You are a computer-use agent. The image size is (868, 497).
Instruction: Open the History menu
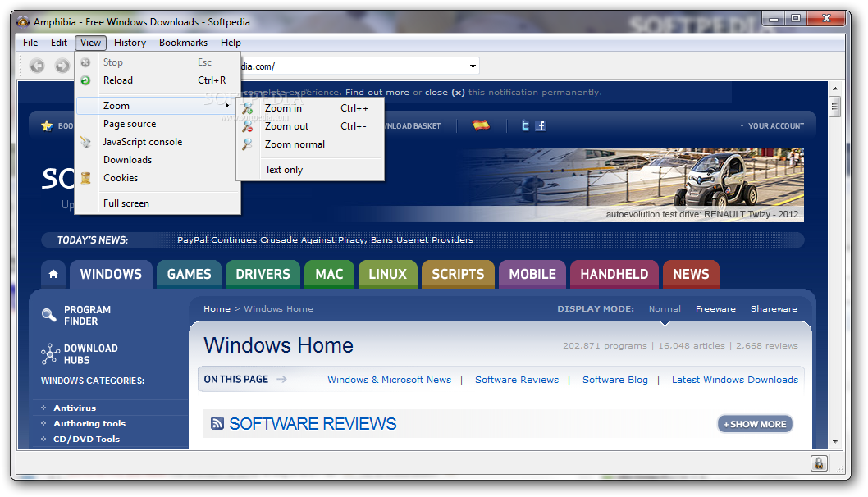click(130, 43)
